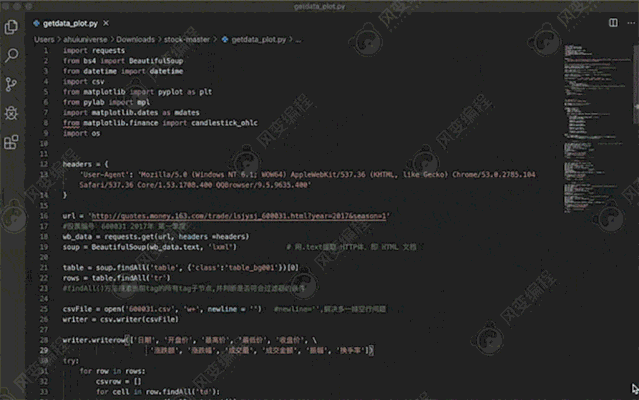The image size is (639, 400).
Task: Click 'candlestick_ohlc' on line 8
Action: point(224,123)
